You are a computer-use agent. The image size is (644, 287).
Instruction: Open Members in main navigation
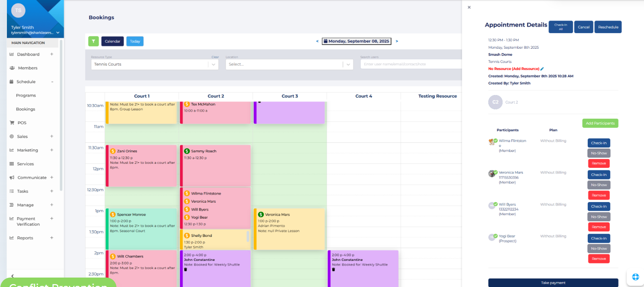28,68
